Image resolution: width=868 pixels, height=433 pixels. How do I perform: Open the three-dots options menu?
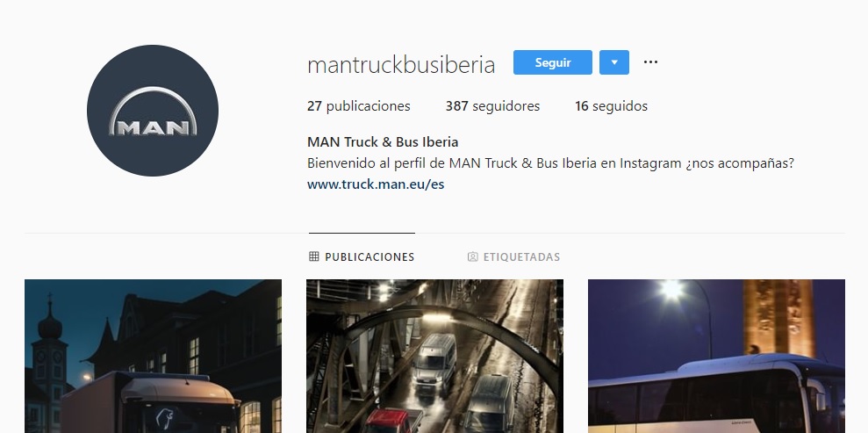coord(651,62)
